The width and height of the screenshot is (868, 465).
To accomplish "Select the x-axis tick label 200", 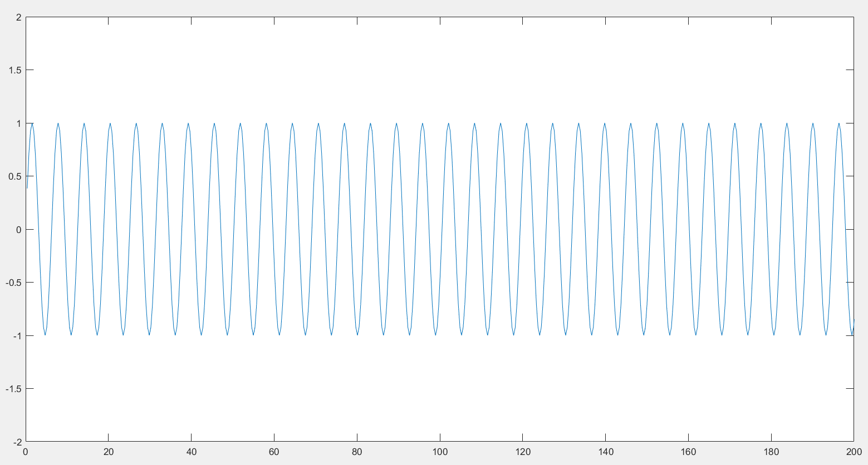I will tap(854, 452).
